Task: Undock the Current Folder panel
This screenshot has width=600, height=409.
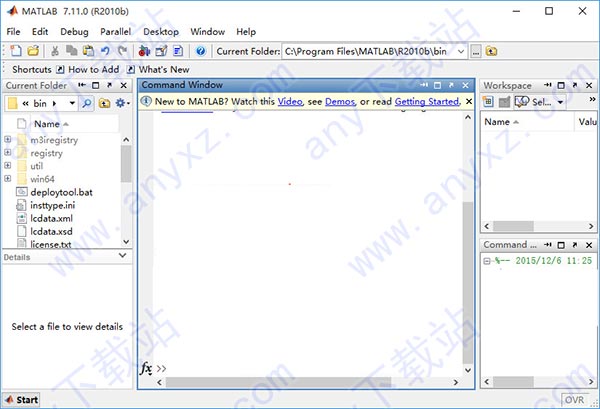Action: click(110, 85)
